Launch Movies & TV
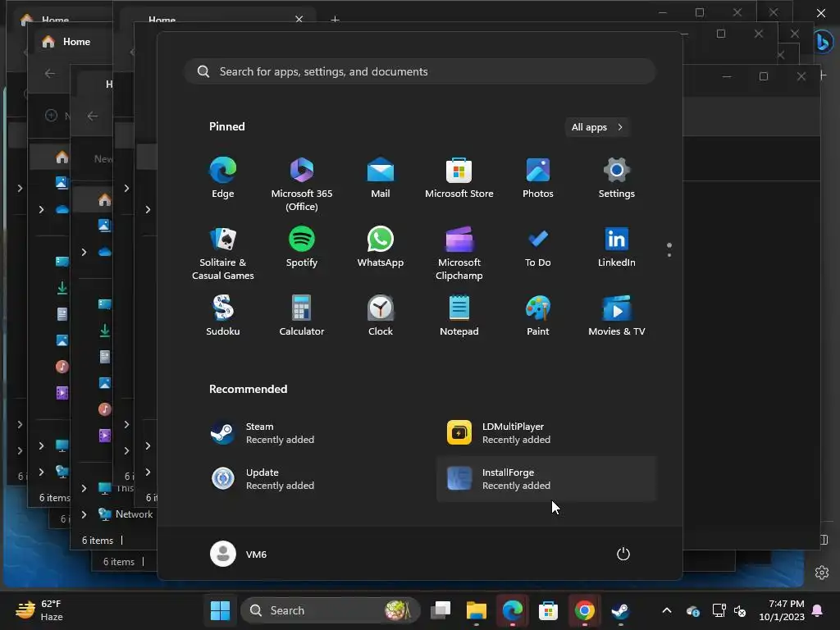 click(617, 316)
